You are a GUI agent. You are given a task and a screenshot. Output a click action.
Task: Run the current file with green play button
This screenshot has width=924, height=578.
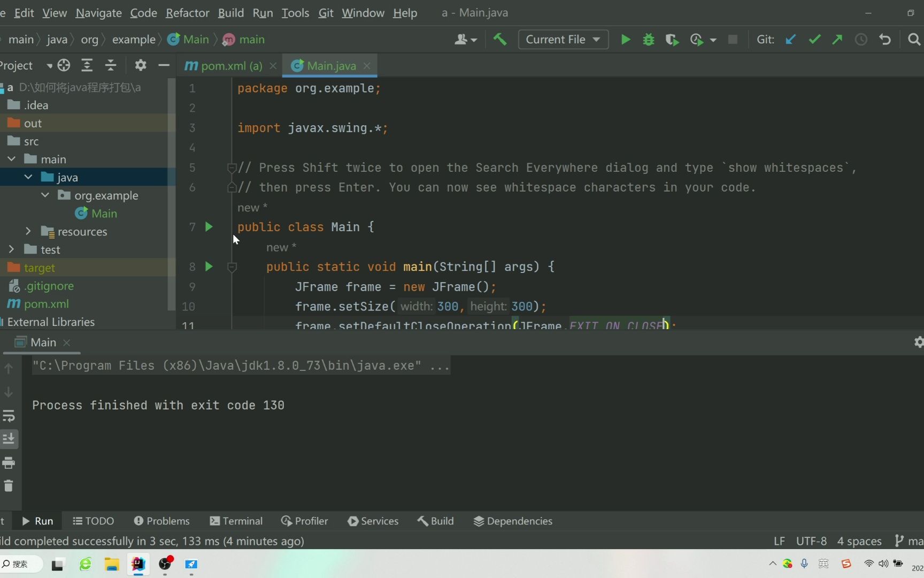[625, 40]
